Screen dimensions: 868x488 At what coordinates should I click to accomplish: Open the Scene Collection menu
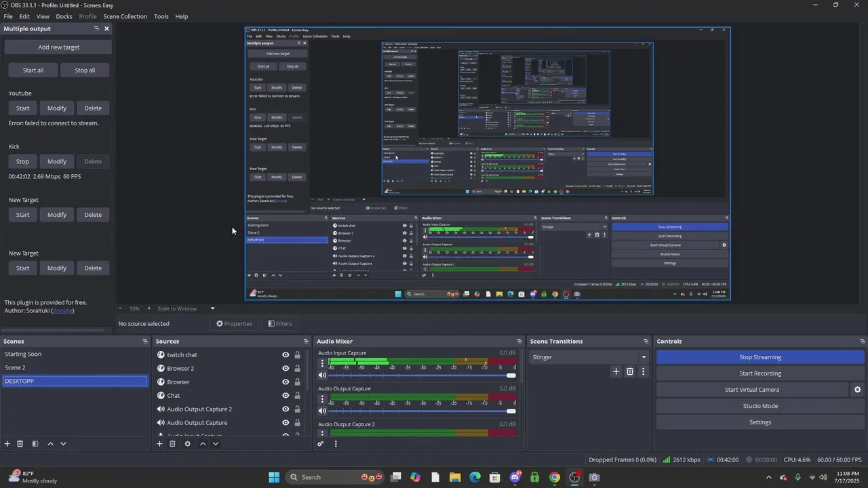[125, 16]
